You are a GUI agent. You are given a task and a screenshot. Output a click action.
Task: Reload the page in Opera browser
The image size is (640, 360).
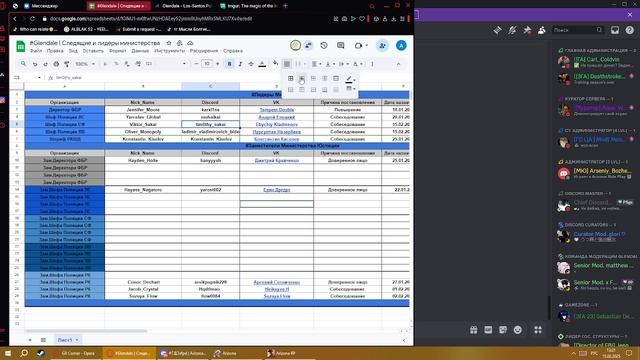coord(33,19)
